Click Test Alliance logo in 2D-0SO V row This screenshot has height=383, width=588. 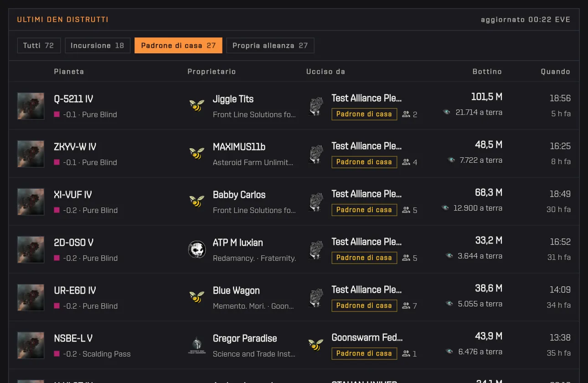316,249
